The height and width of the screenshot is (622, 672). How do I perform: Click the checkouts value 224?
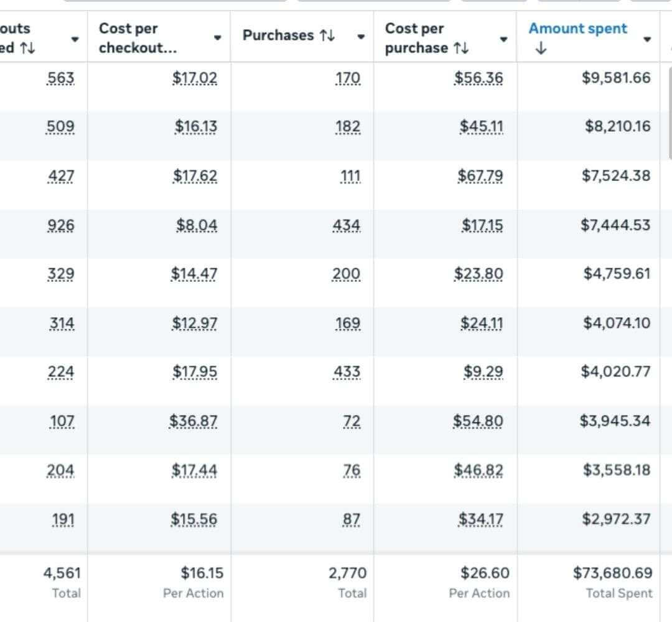(x=61, y=372)
